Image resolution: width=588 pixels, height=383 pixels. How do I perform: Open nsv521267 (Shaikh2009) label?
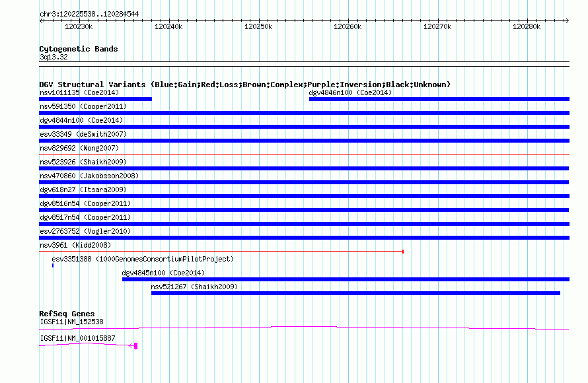pos(194,287)
